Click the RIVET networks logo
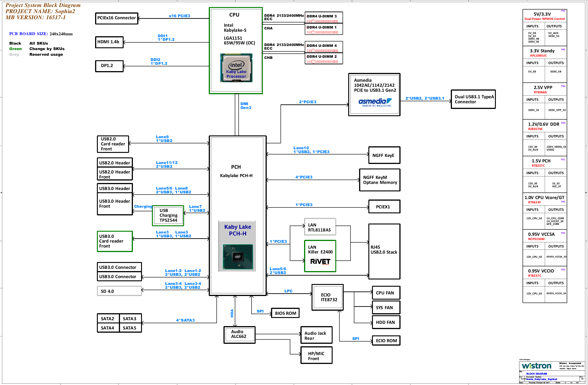 pos(320,262)
